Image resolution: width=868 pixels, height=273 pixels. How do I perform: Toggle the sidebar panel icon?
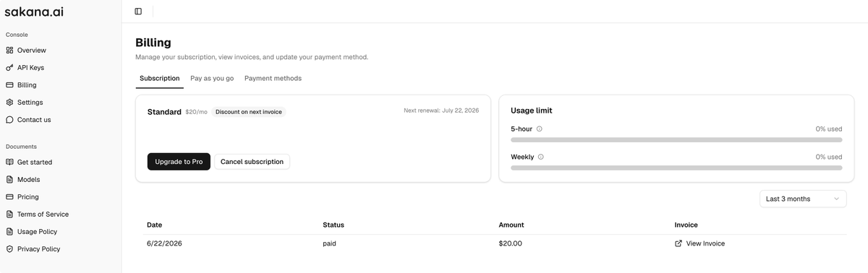(138, 12)
